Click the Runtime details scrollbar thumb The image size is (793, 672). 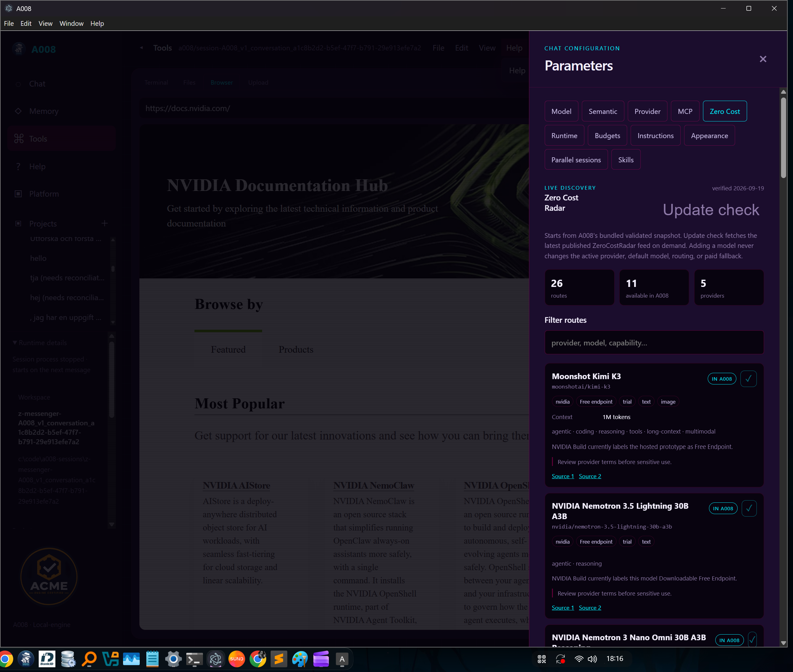(112, 380)
